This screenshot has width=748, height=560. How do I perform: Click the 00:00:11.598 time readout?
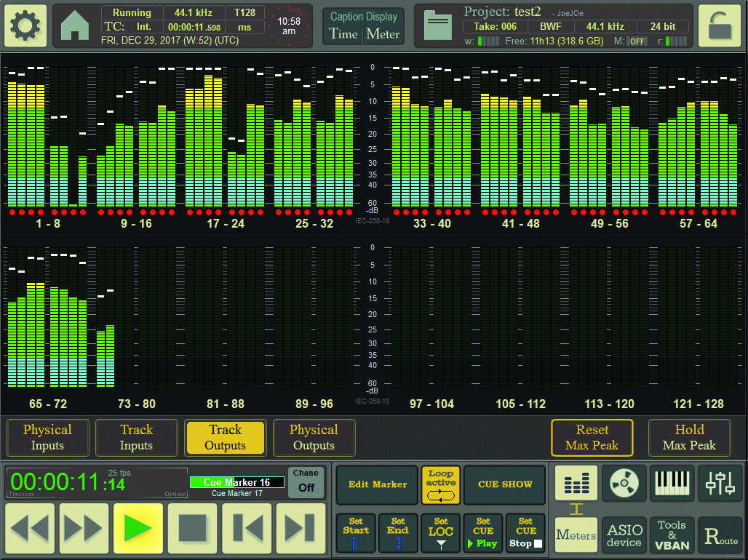coord(194,27)
